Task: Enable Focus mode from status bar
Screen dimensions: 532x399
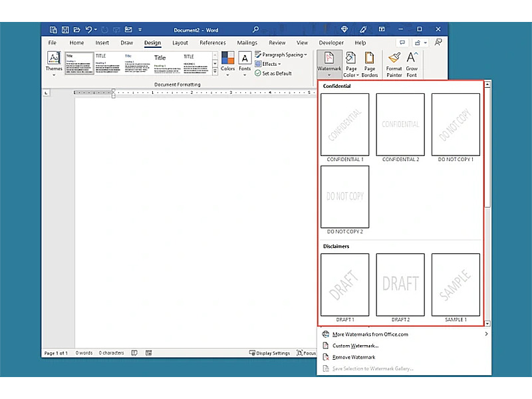Action: [306, 353]
